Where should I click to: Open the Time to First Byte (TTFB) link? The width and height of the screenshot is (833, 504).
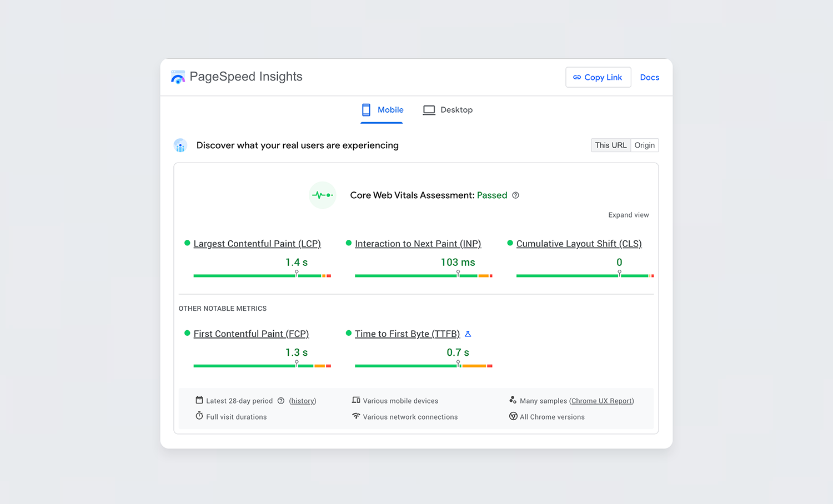pyautogui.click(x=407, y=334)
